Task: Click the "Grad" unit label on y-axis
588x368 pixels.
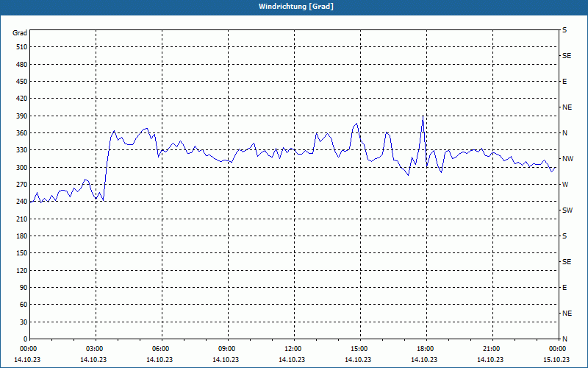Action: pos(20,33)
